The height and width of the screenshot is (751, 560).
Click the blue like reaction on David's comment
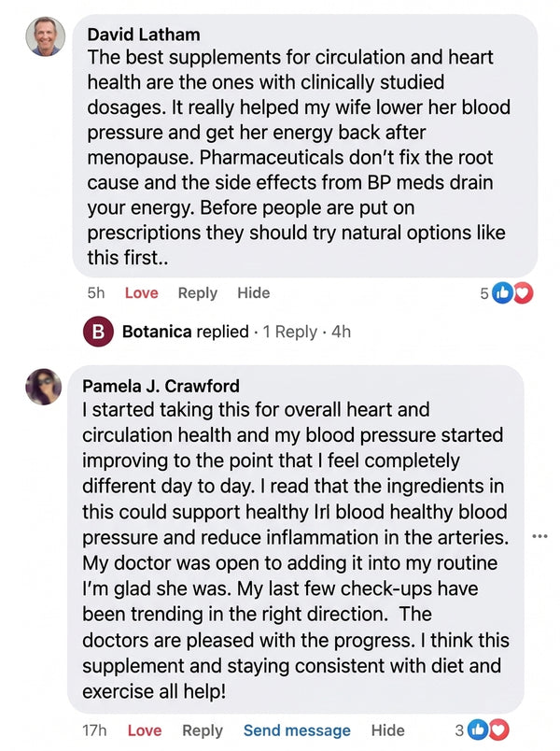(x=502, y=293)
